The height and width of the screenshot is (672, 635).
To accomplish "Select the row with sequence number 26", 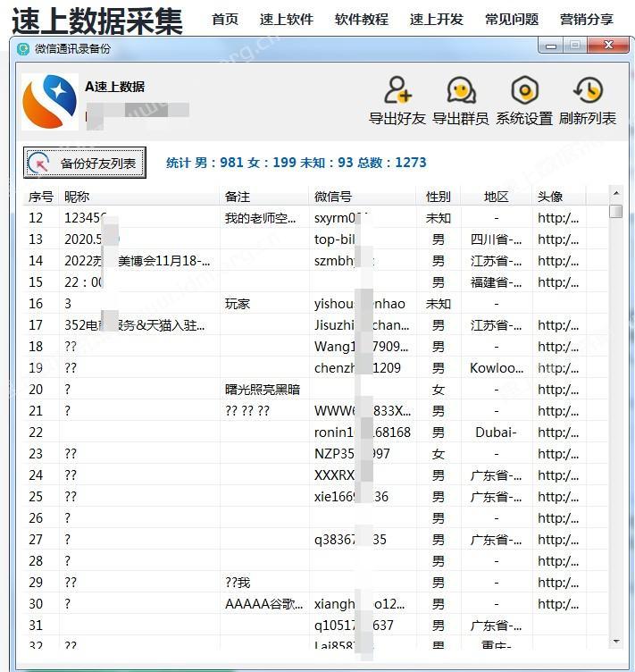I will [315, 518].
